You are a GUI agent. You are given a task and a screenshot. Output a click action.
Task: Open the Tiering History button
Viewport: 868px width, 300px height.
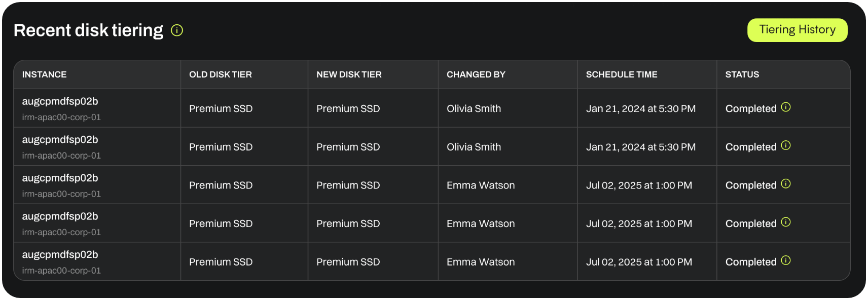click(x=797, y=30)
